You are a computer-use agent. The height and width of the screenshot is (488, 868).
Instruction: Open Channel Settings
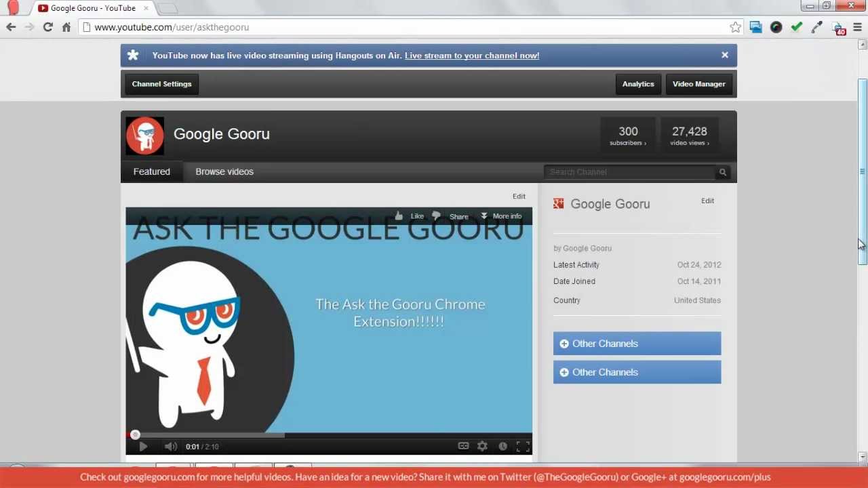161,84
